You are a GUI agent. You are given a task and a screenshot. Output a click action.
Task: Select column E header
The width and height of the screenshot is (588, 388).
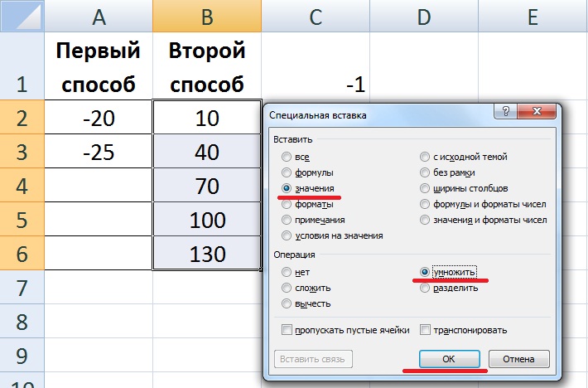coord(533,16)
